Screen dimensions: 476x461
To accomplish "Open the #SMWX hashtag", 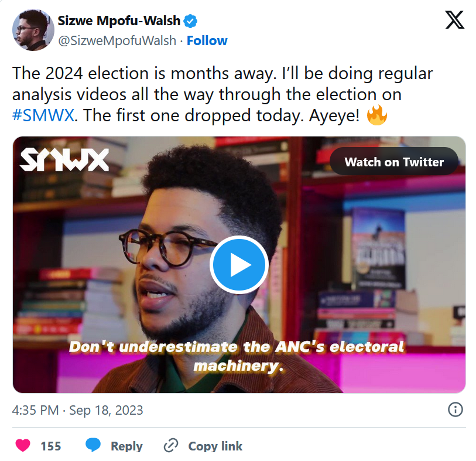I will click(x=43, y=115).
